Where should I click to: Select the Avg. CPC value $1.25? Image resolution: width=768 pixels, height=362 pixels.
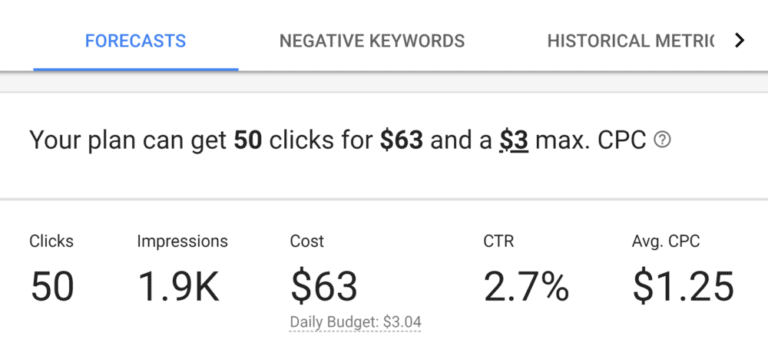click(x=683, y=286)
